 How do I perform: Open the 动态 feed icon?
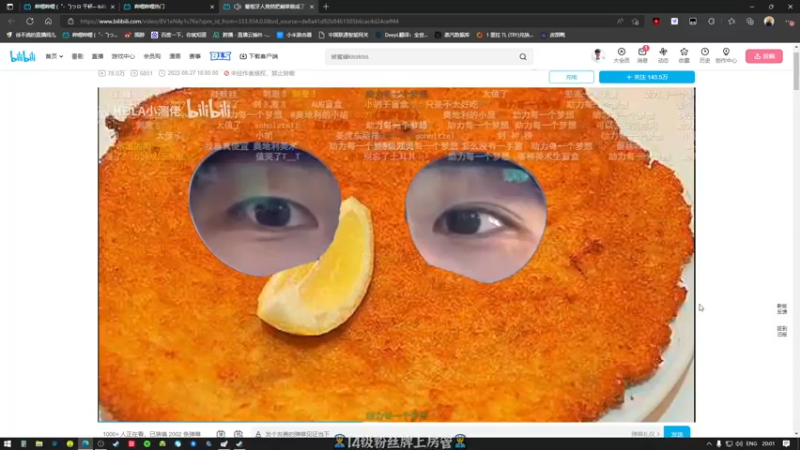point(663,55)
